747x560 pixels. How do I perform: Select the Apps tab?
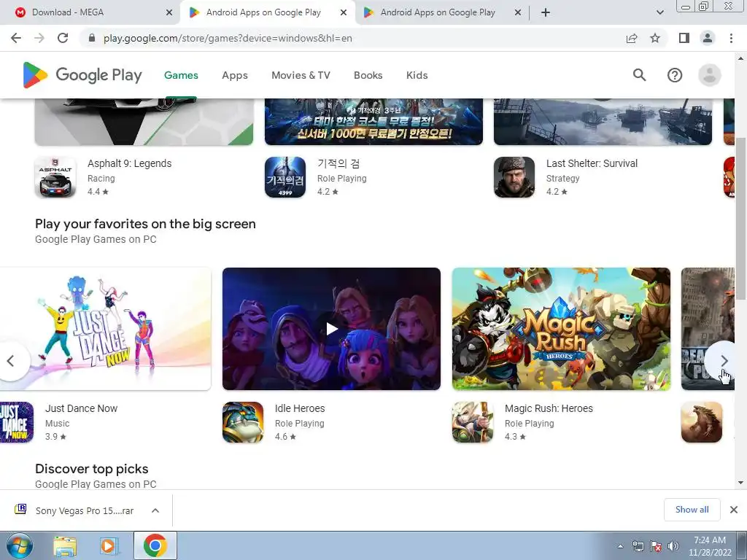(235, 75)
